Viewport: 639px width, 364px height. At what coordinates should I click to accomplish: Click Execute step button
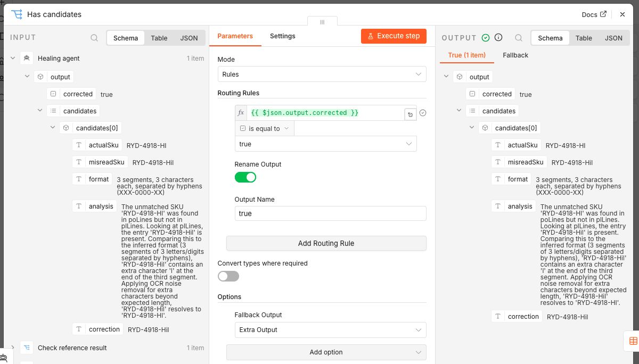click(x=394, y=36)
